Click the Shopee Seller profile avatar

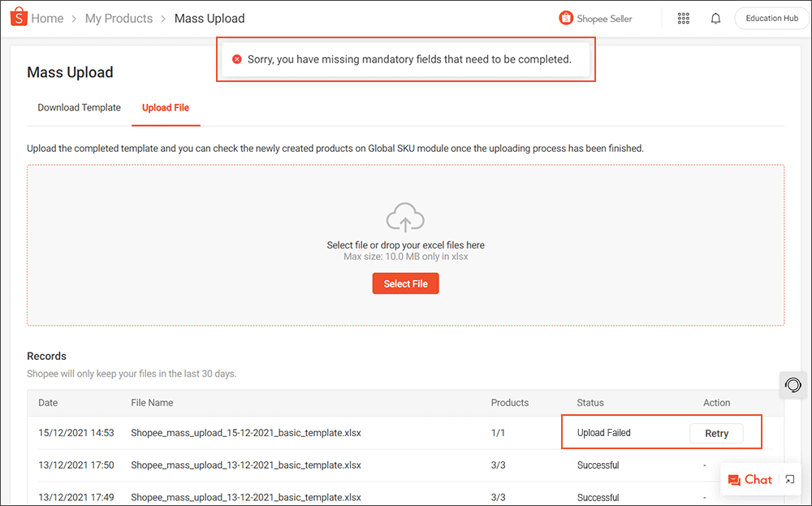pos(566,17)
